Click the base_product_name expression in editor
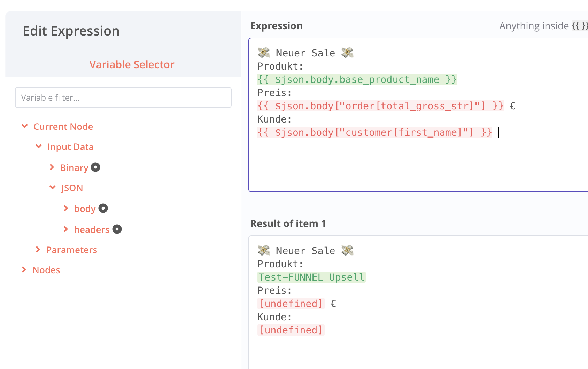The width and height of the screenshot is (588, 369). [x=357, y=80]
